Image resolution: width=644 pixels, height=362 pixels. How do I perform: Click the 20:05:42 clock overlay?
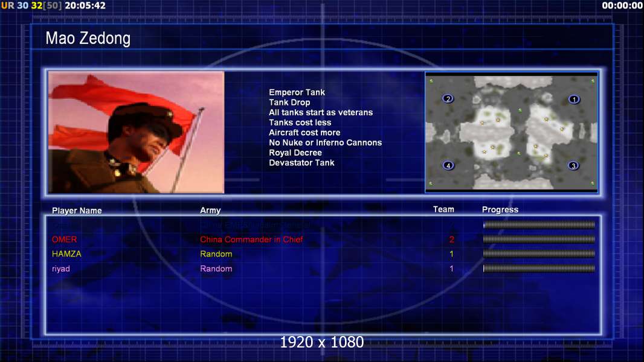pyautogui.click(x=85, y=5)
